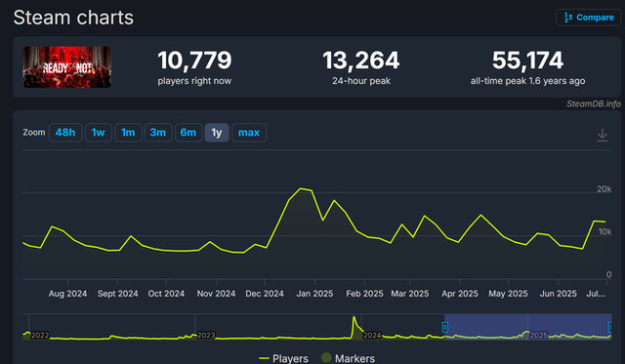The width and height of the screenshot is (625, 364).
Task: Set chart zoom to 6m
Action: [x=188, y=133]
